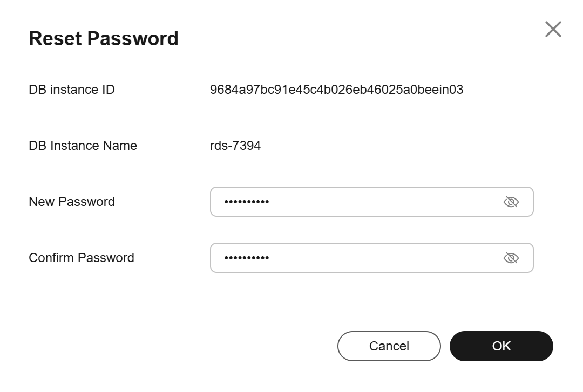This screenshot has width=583, height=392.
Task: Toggle password visibility in the first password field
Action: pyautogui.click(x=511, y=202)
